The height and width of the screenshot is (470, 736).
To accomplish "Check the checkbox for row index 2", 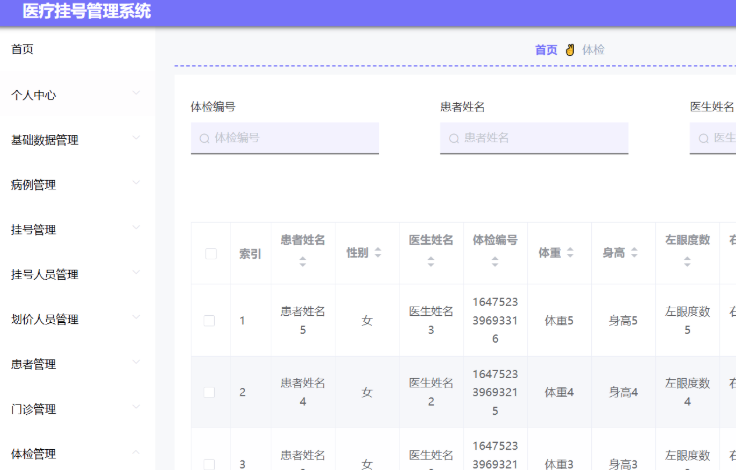I will pyautogui.click(x=210, y=393).
